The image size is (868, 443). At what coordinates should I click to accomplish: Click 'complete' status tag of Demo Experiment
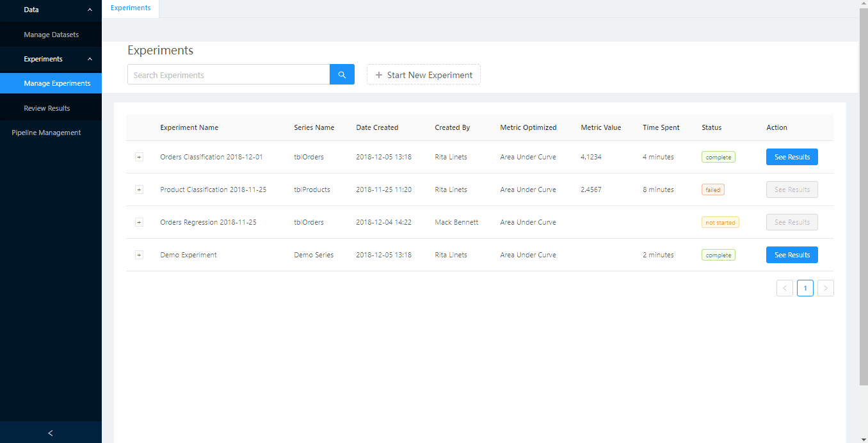pos(718,255)
